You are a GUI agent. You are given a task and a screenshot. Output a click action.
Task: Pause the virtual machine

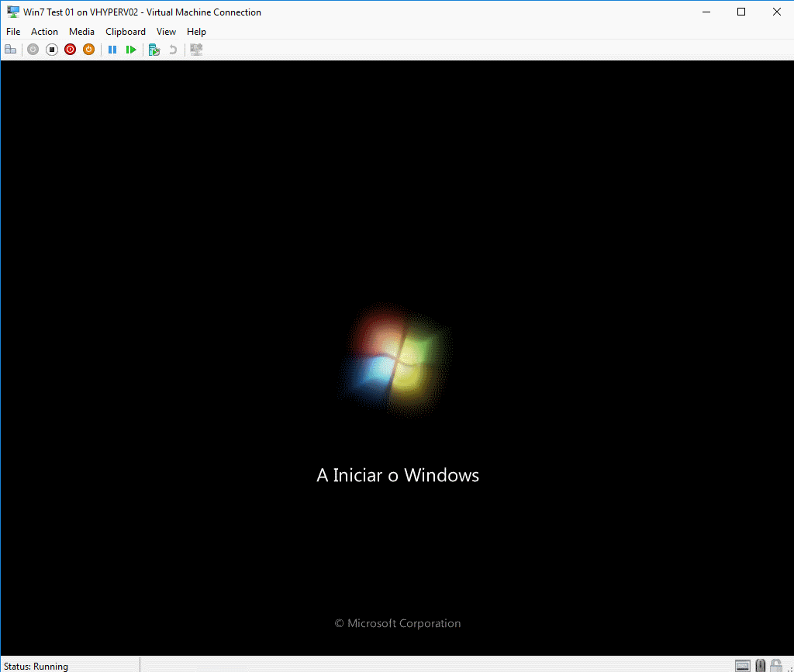pyautogui.click(x=112, y=50)
